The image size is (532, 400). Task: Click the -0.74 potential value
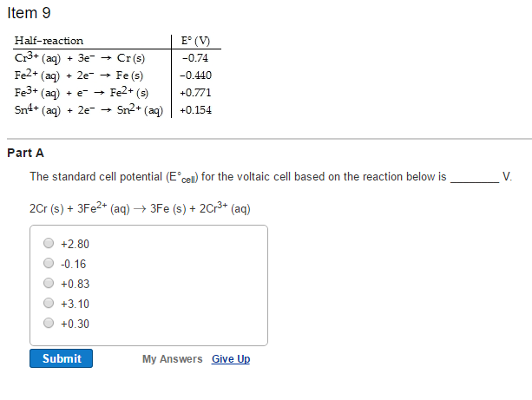click(197, 58)
